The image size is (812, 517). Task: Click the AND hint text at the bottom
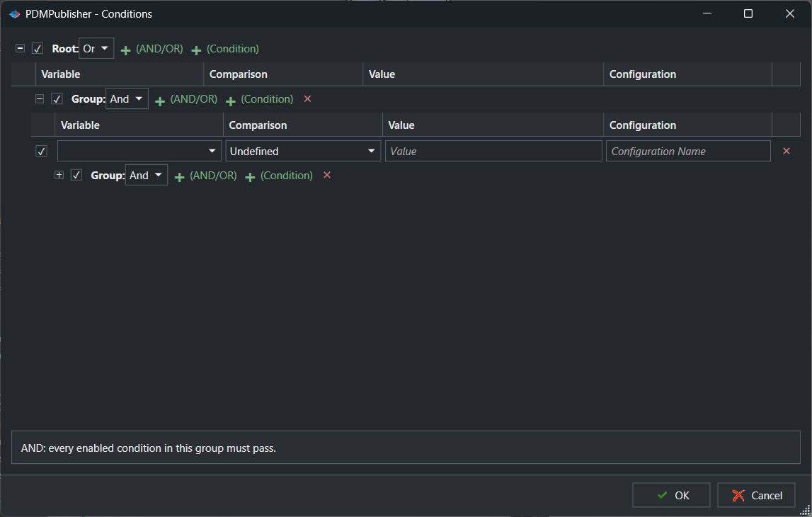coord(148,448)
